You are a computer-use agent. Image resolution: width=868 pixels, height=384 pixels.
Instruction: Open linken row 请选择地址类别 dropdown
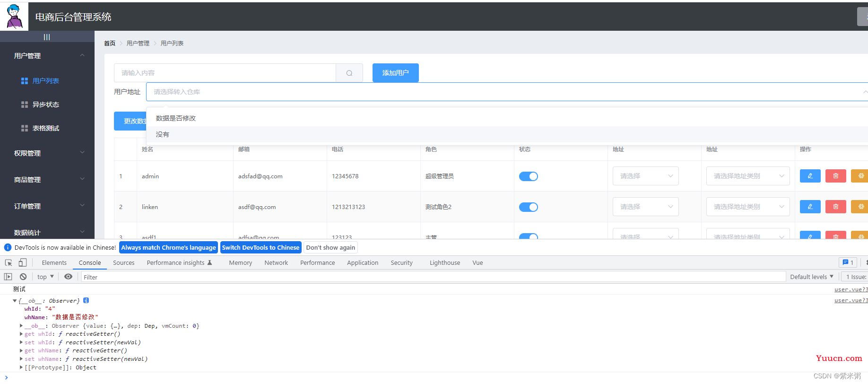point(748,207)
